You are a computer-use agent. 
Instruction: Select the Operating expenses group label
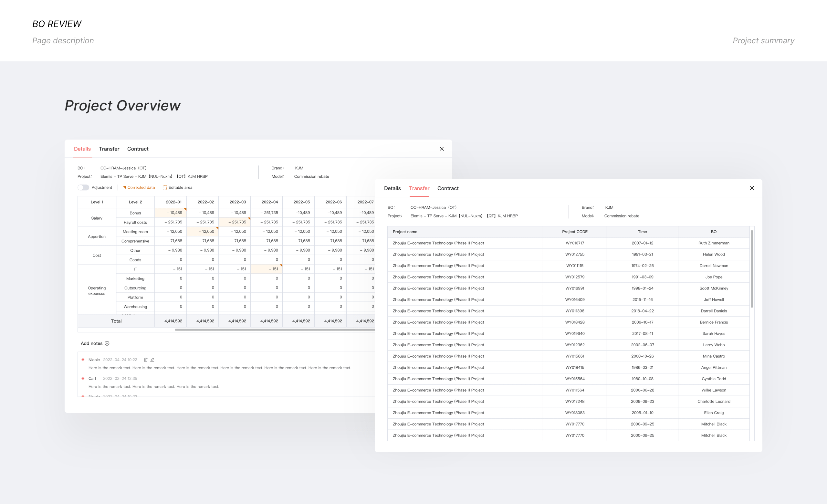point(97,290)
